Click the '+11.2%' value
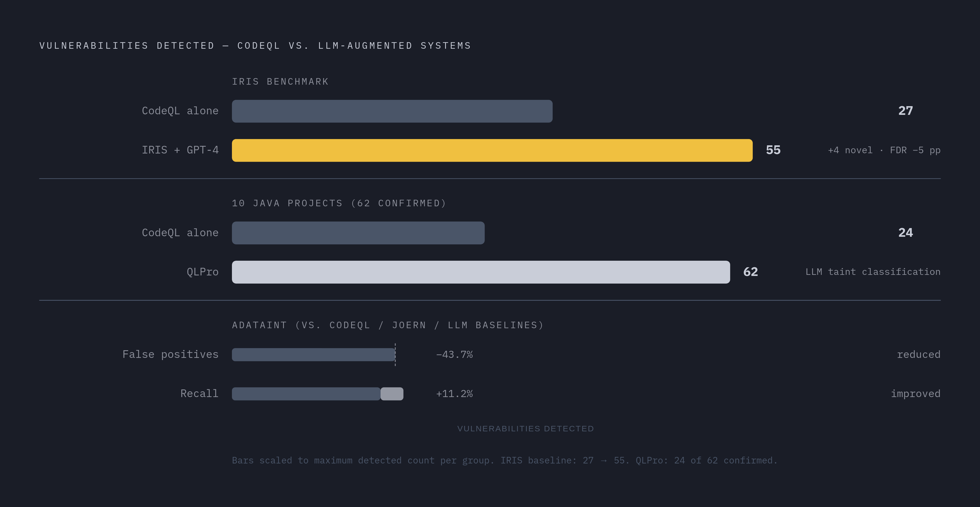 click(x=454, y=394)
